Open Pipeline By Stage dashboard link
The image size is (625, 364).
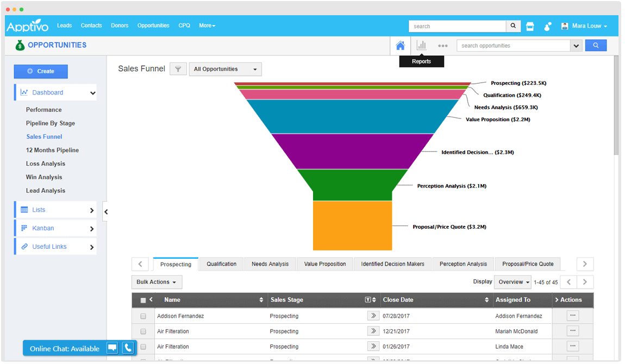pos(51,123)
